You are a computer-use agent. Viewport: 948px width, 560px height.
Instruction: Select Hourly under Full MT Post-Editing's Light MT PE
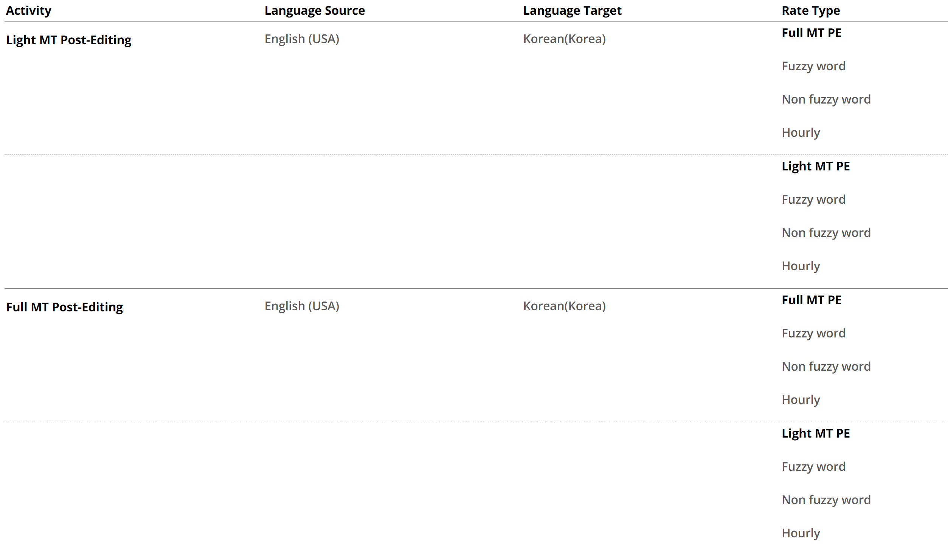tap(801, 533)
